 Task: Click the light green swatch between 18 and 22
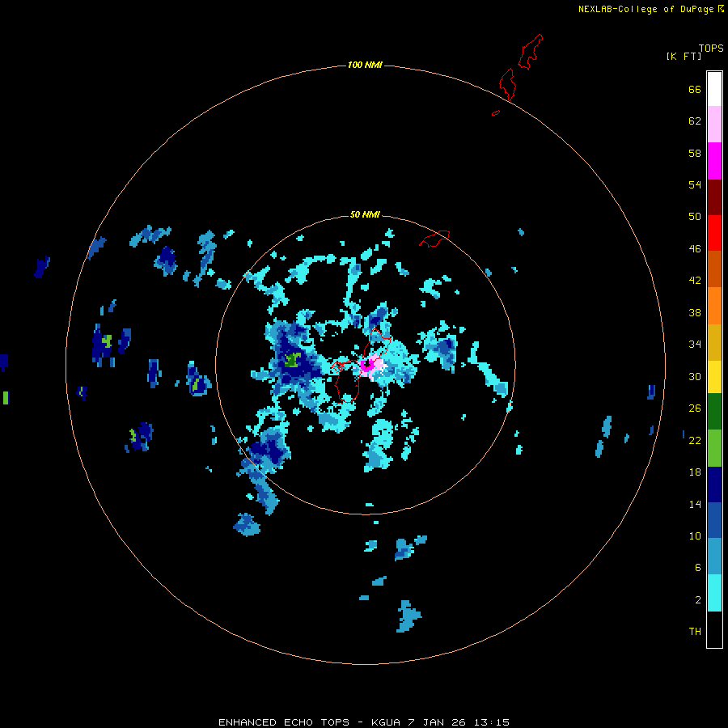tap(714, 447)
